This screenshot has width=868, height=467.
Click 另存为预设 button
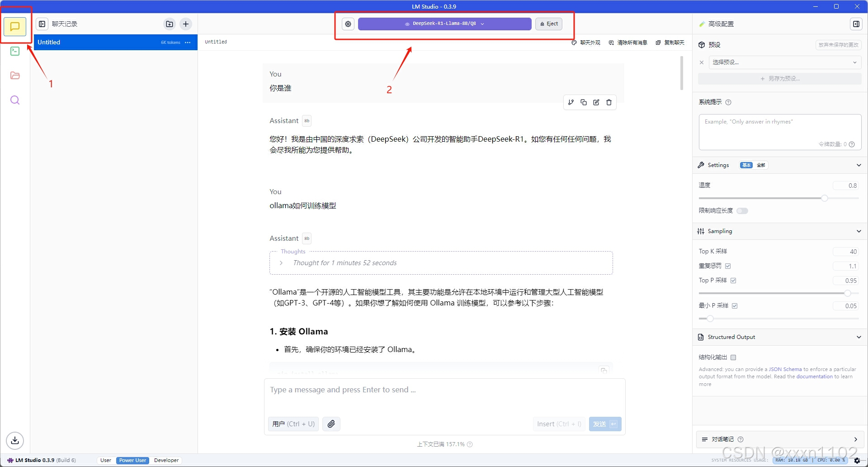[x=779, y=79]
